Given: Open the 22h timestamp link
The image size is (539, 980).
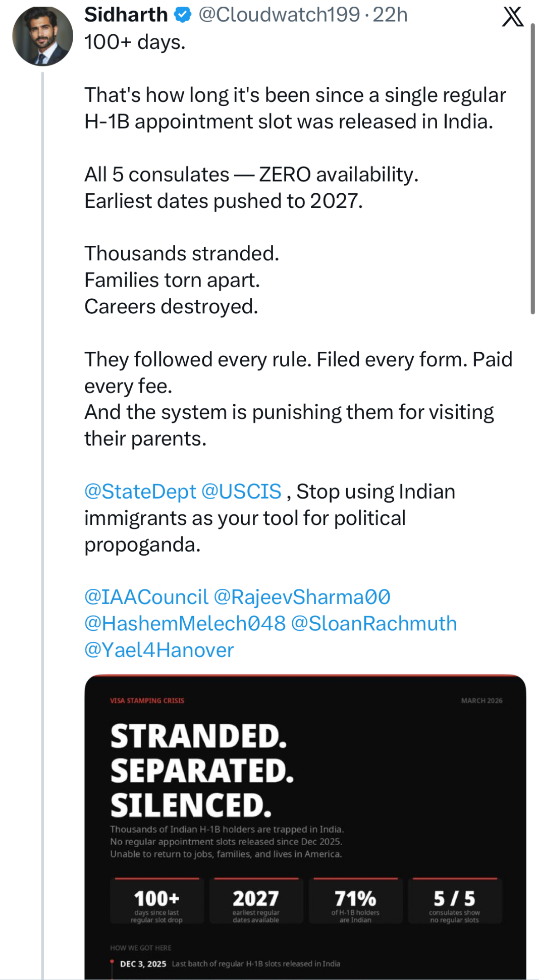Looking at the screenshot, I should point(390,15).
